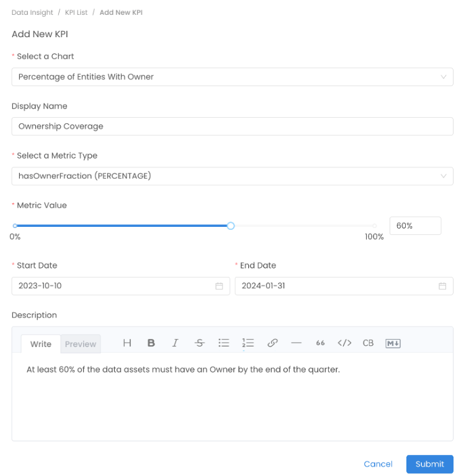
Task: Apply italic formatting in description editor
Action: pos(175,343)
